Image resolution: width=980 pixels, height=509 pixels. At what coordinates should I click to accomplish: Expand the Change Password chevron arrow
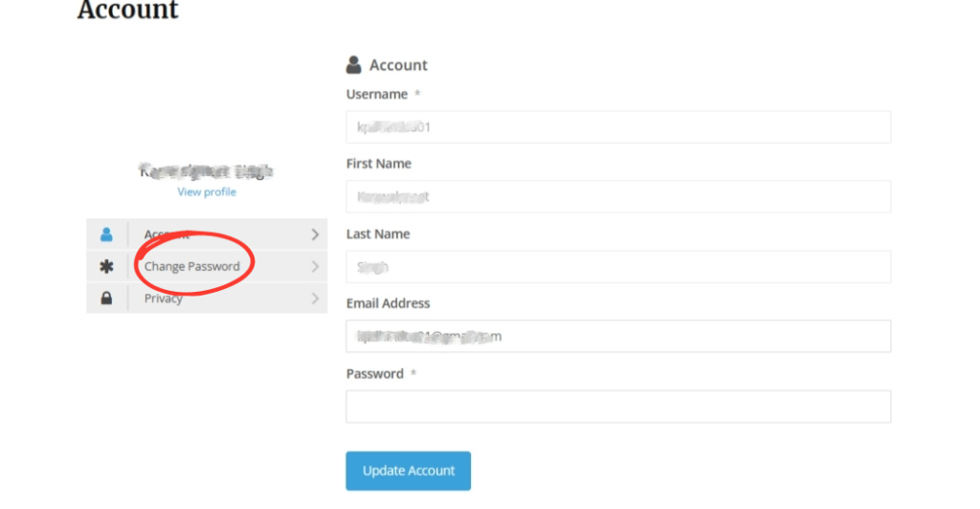click(315, 267)
